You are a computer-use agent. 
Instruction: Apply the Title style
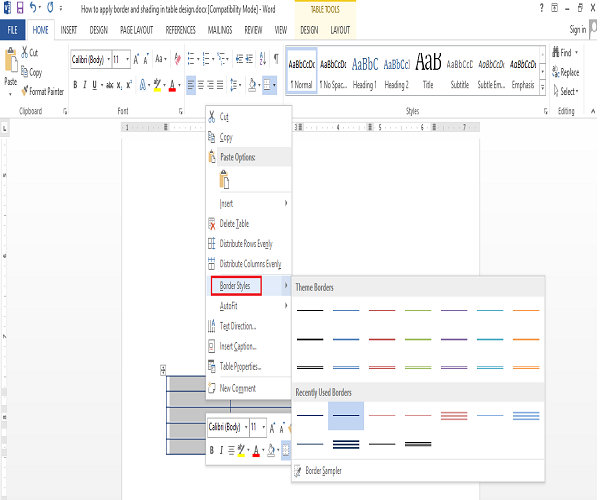(428, 72)
